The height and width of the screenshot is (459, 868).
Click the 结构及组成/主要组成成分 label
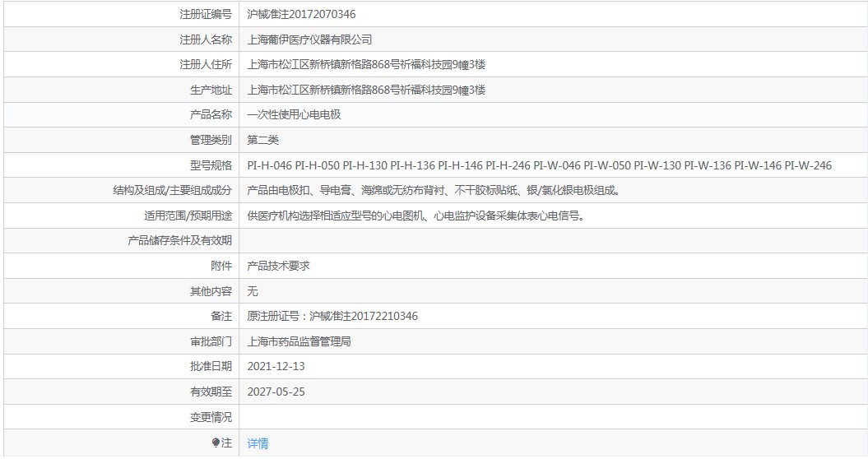pos(172,191)
